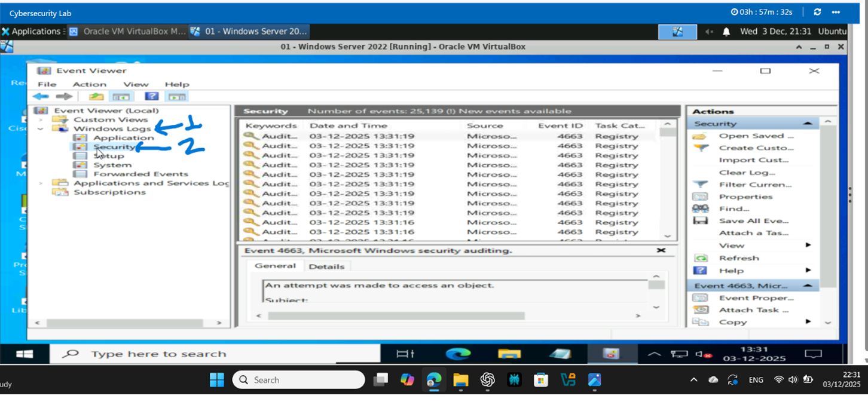Select the System log in tree
The image size is (868, 414).
[112, 165]
